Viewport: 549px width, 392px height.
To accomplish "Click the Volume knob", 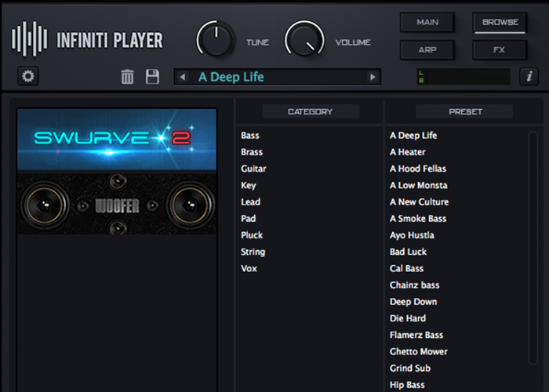I will point(304,38).
